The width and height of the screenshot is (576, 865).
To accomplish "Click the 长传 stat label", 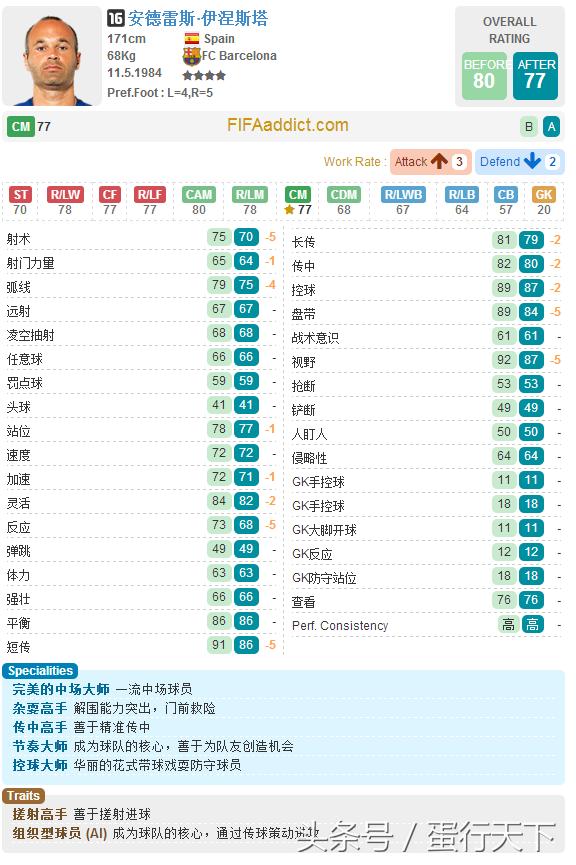I will coord(303,242).
